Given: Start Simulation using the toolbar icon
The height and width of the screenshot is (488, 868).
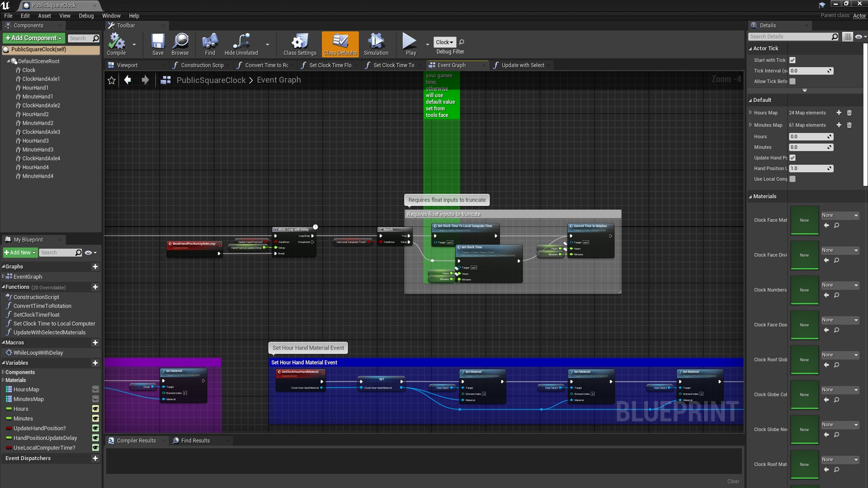Looking at the screenshot, I should click(x=376, y=44).
